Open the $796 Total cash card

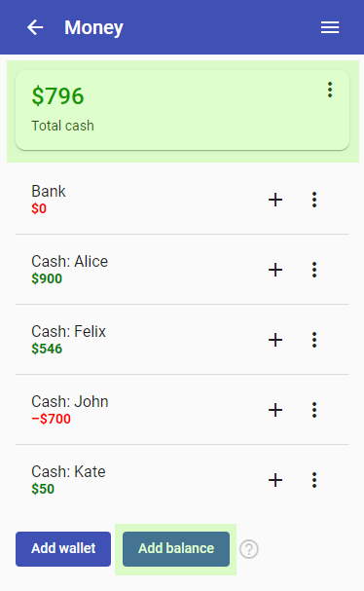(x=182, y=110)
